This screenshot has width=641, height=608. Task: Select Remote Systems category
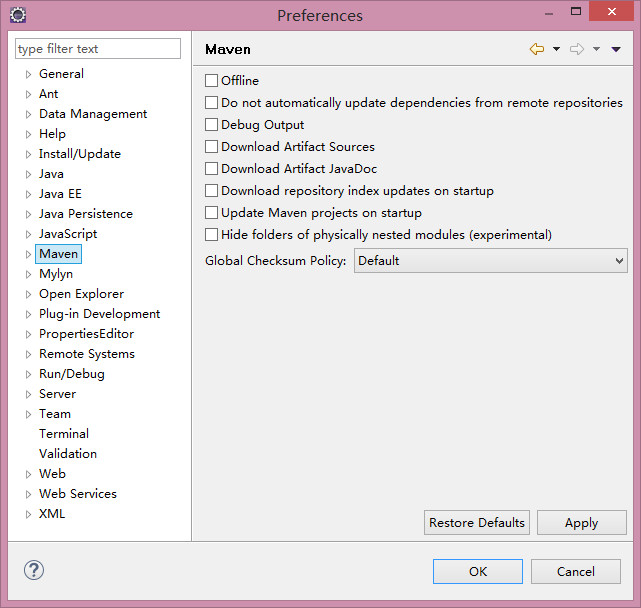87,354
